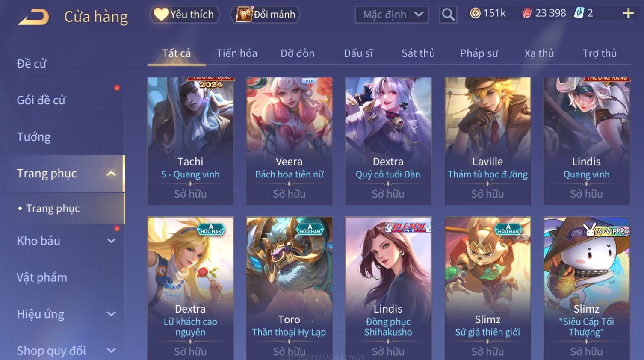Open Veera Bách hoa tiên nữ skin

pos(289,141)
